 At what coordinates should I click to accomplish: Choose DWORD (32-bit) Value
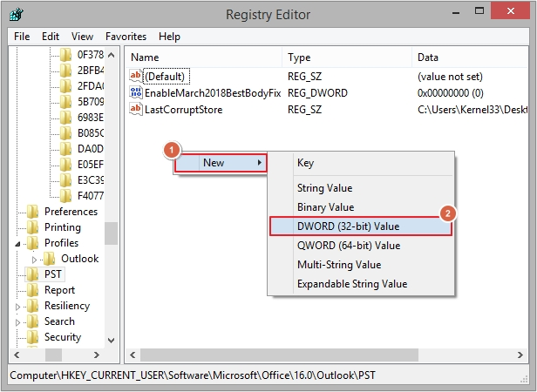point(361,226)
